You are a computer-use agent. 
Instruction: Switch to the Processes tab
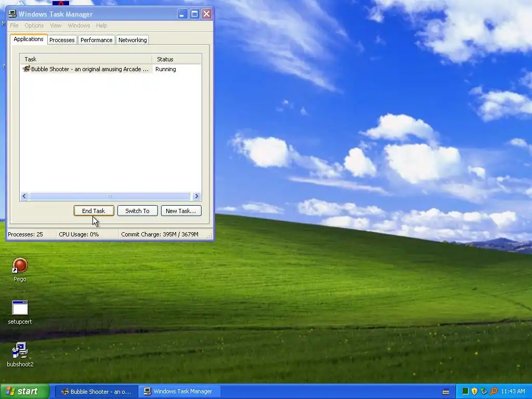coord(62,40)
